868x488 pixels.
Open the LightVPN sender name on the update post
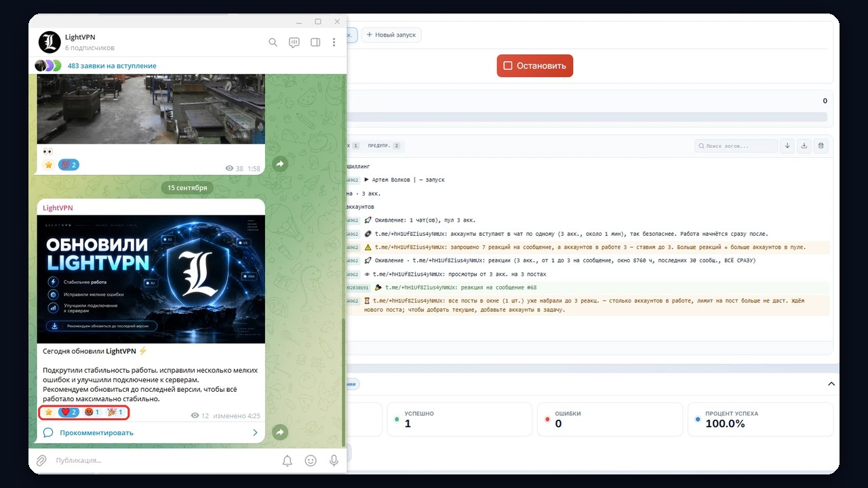pyautogui.click(x=58, y=207)
